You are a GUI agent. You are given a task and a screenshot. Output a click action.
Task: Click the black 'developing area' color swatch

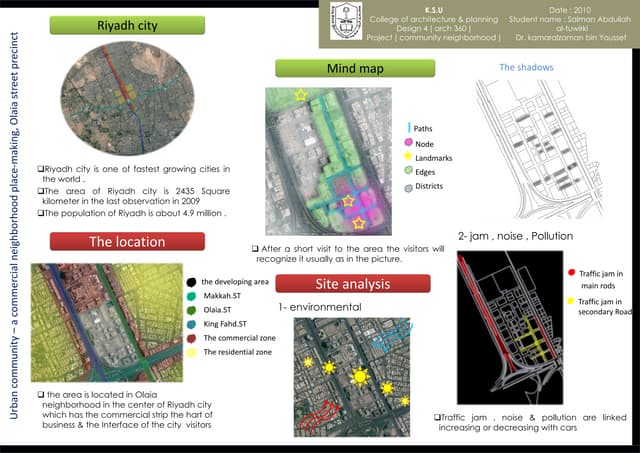192,283
